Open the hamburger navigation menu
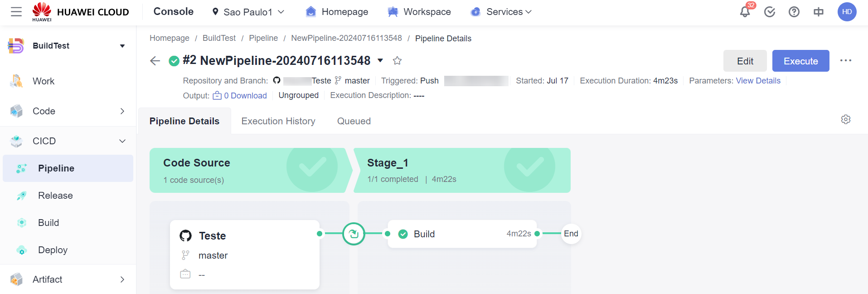Image resolution: width=868 pixels, height=294 pixels. 16,12
